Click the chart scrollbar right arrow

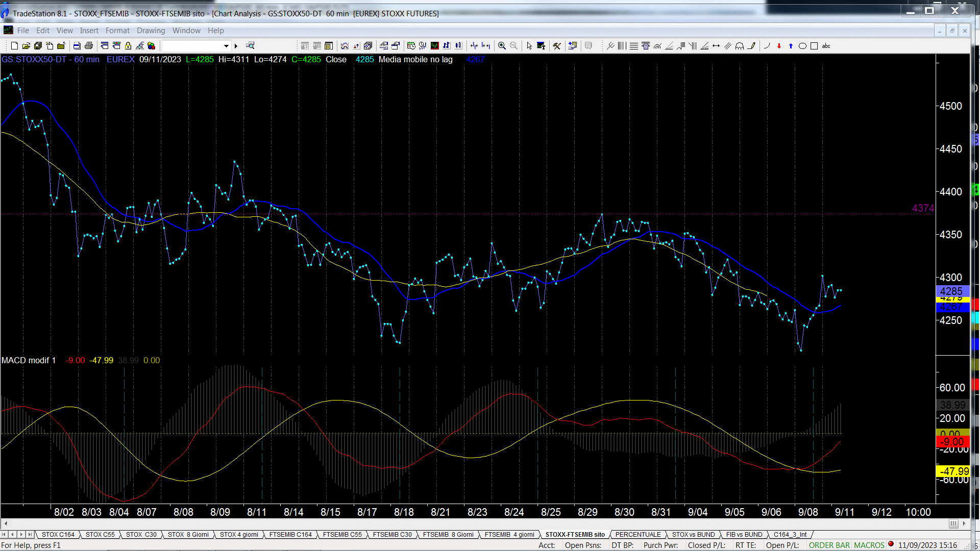tap(964, 523)
